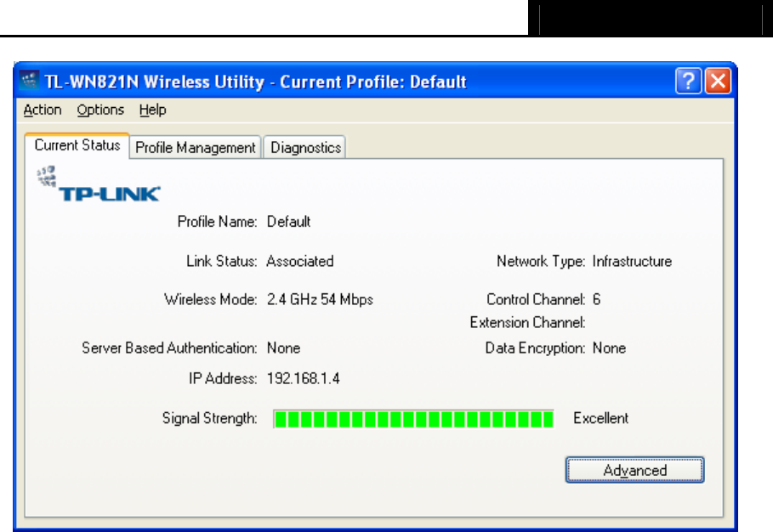Image resolution: width=773 pixels, height=532 pixels.
Task: Click the Profile Name value Default
Action: coord(288,222)
